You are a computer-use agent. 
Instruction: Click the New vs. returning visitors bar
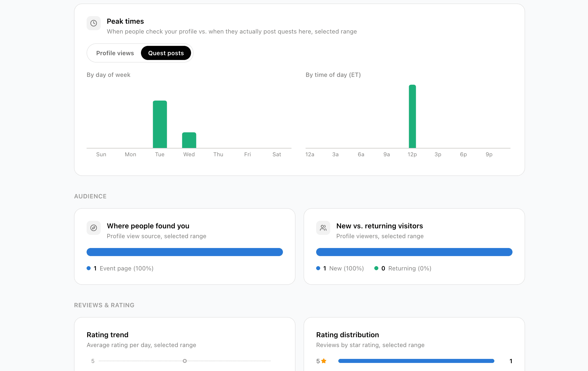tap(414, 252)
